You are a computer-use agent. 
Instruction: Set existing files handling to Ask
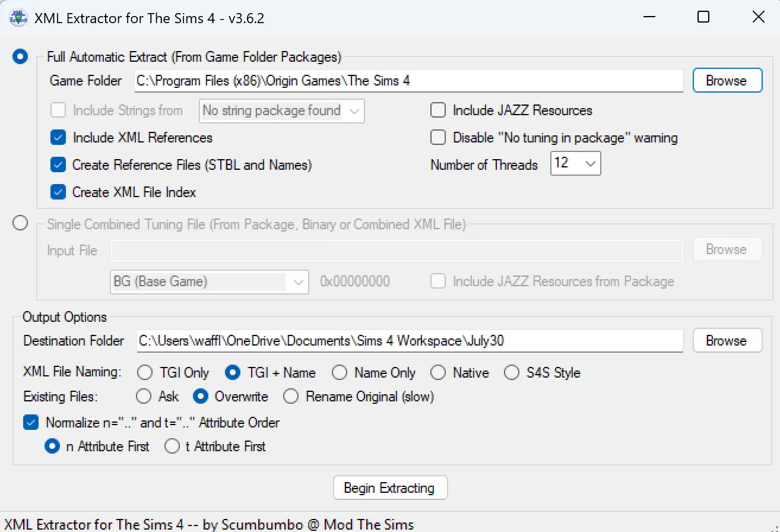point(143,397)
